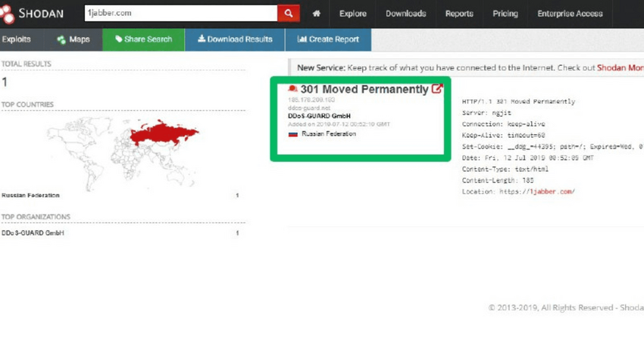Click the 'Added on 2019-07-12' timestamp
644x341 pixels.
tap(339, 124)
